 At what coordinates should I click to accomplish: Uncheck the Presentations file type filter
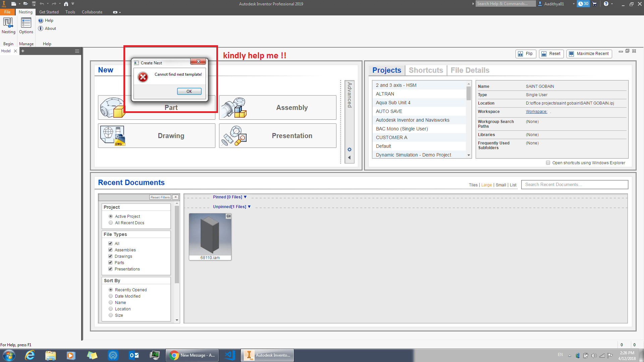pos(110,269)
